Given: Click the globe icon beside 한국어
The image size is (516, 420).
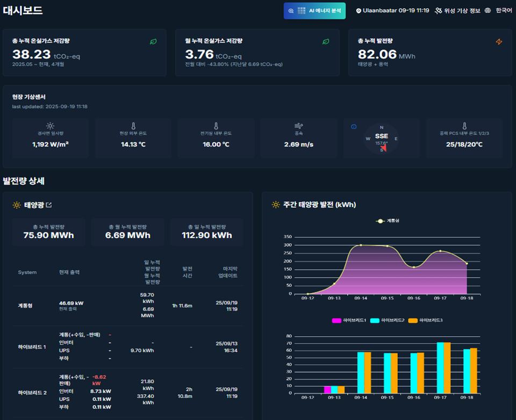Looking at the screenshot, I should 488,11.
